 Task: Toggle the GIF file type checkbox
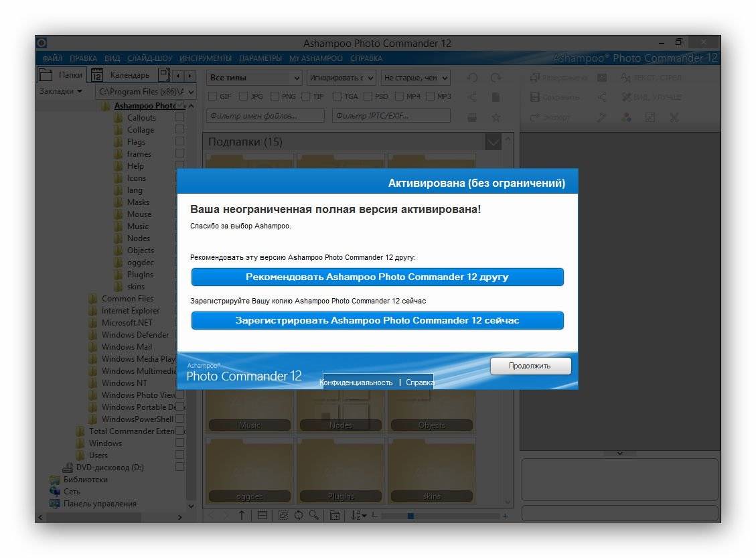(x=212, y=96)
